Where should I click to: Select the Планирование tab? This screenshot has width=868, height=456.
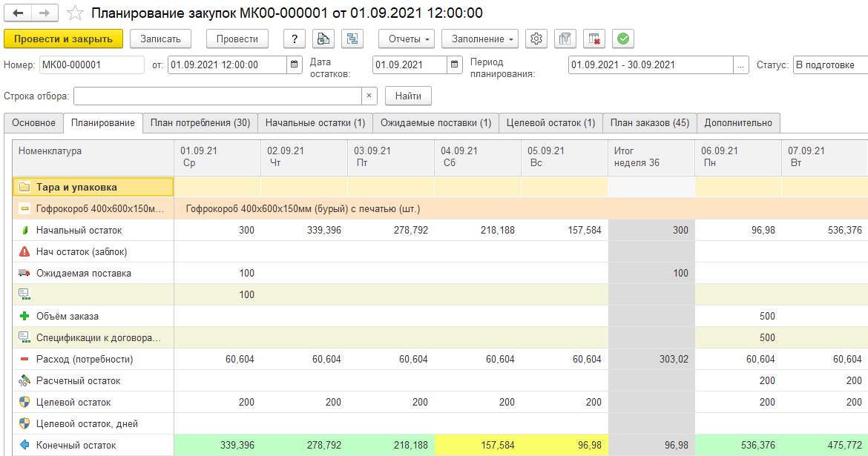tap(103, 123)
